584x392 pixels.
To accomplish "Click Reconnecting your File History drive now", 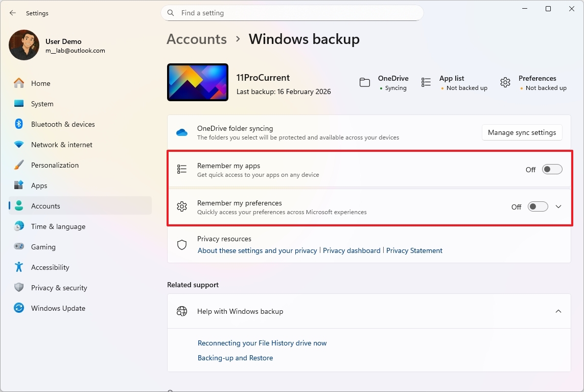I will point(262,343).
